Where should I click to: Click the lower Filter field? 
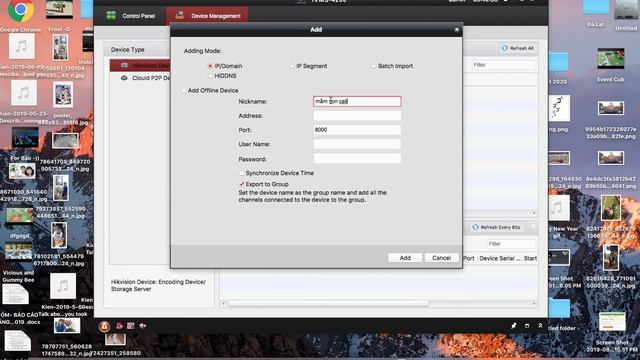(x=511, y=244)
